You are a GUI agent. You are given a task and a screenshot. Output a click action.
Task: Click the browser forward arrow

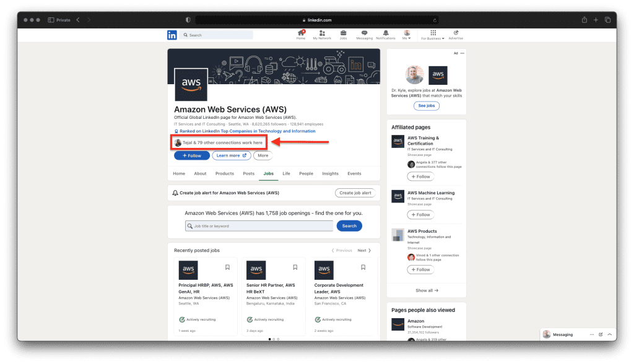tap(89, 20)
